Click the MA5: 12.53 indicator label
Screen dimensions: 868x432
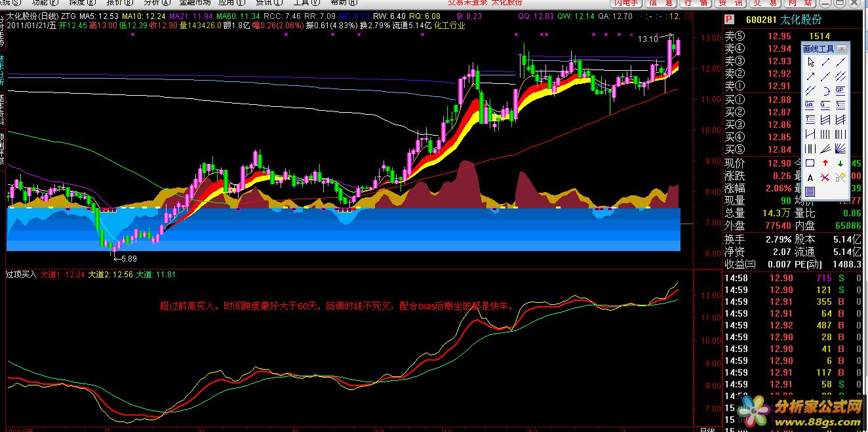(100, 16)
